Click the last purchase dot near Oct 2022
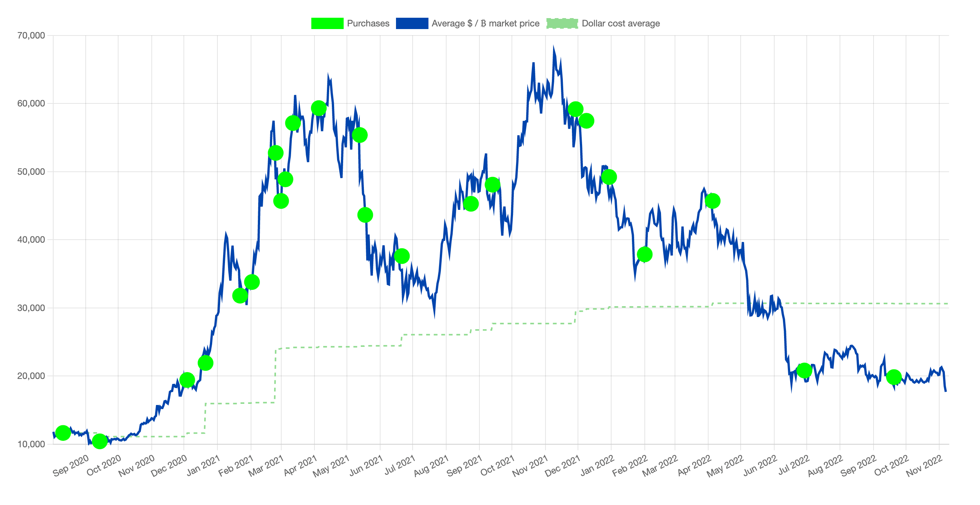This screenshot has width=980, height=505. click(x=894, y=377)
